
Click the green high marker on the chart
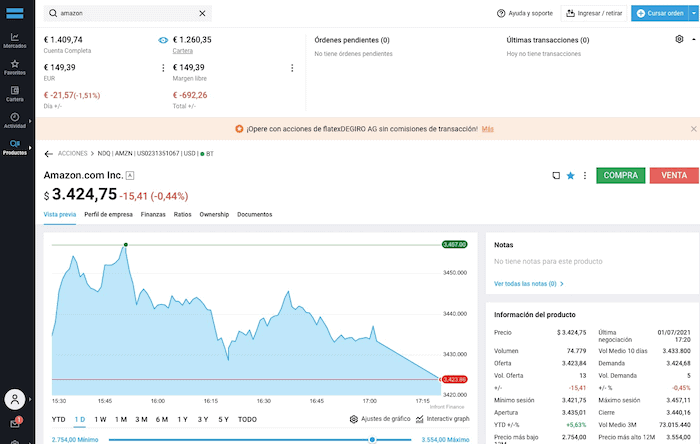coord(126,245)
